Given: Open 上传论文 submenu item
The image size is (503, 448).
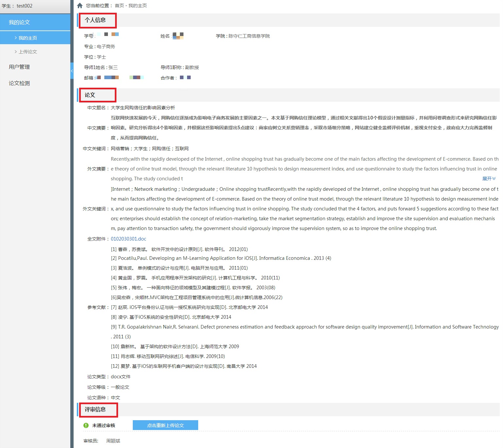Looking at the screenshot, I should click(28, 52).
